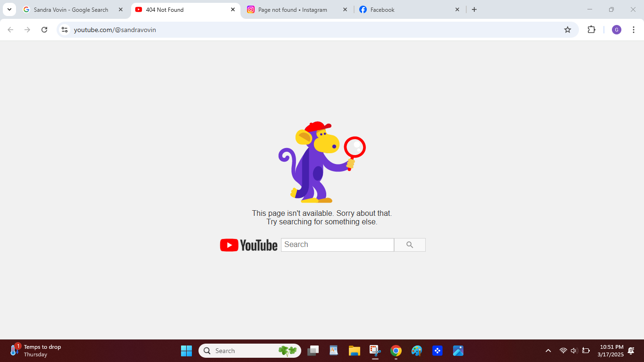The height and width of the screenshot is (362, 644).
Task: Open site information icon left of URL
Action: click(65, 30)
